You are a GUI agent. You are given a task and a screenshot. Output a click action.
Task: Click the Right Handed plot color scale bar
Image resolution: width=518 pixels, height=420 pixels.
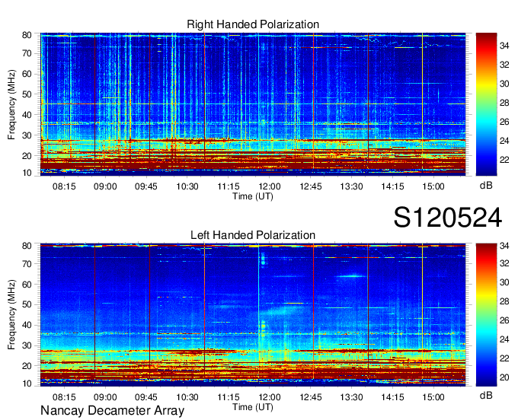pyautogui.click(x=486, y=104)
